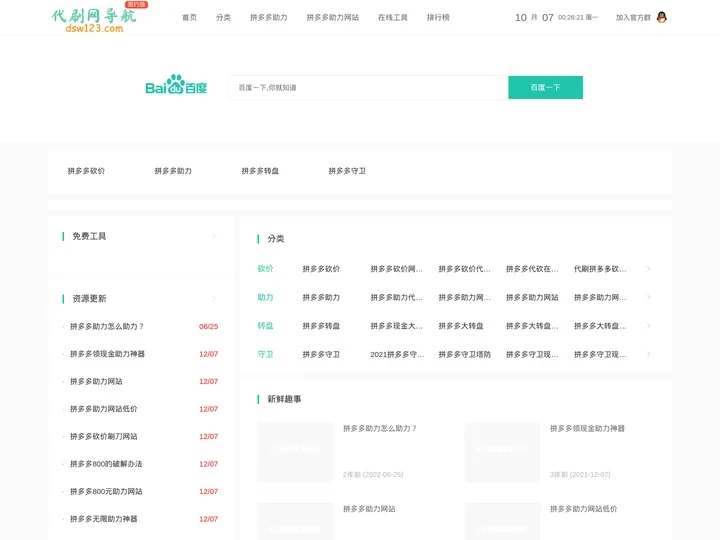Open 拼多多助力代... category link
This screenshot has width=720, height=540.
click(x=396, y=297)
